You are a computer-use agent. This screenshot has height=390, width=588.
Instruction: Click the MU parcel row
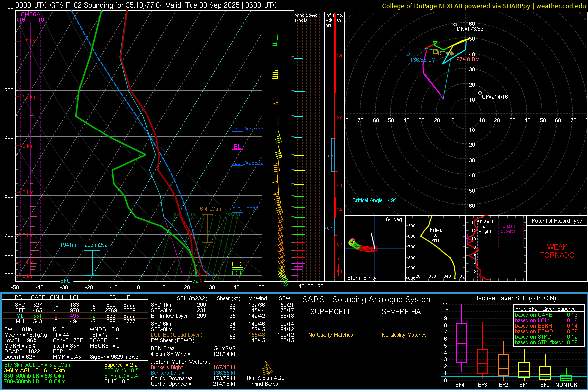tap(75, 321)
